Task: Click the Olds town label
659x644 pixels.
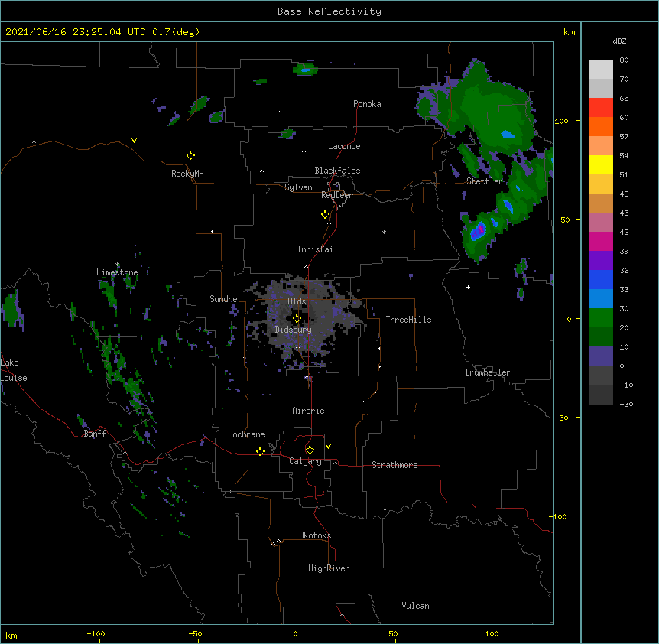Action: tap(297, 301)
